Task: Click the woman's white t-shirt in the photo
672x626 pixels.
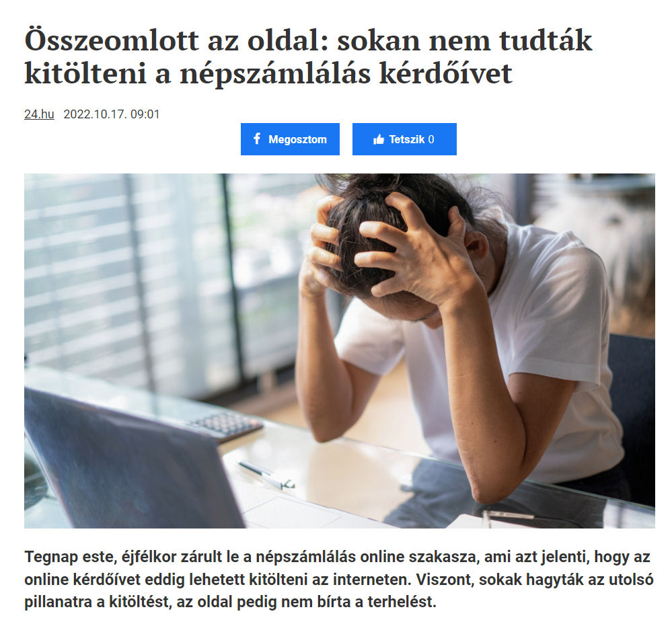Action: click(x=535, y=343)
